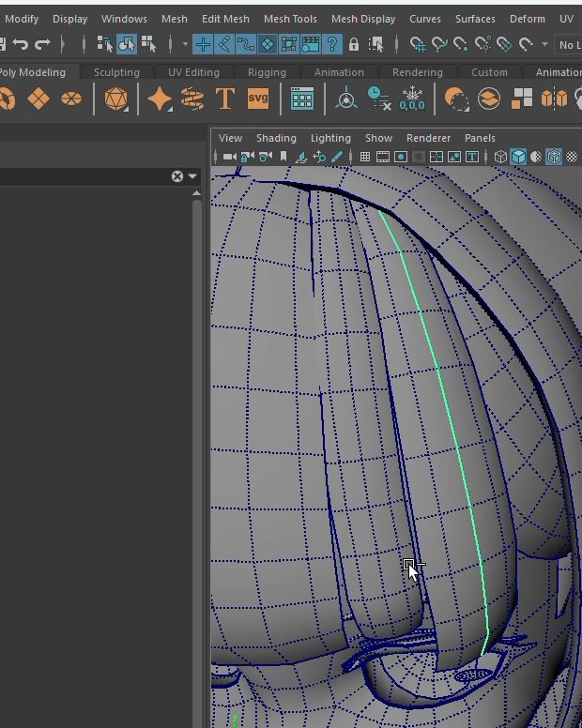This screenshot has height=728, width=582.
Task: Toggle the viewport grid display
Action: pos(365,157)
